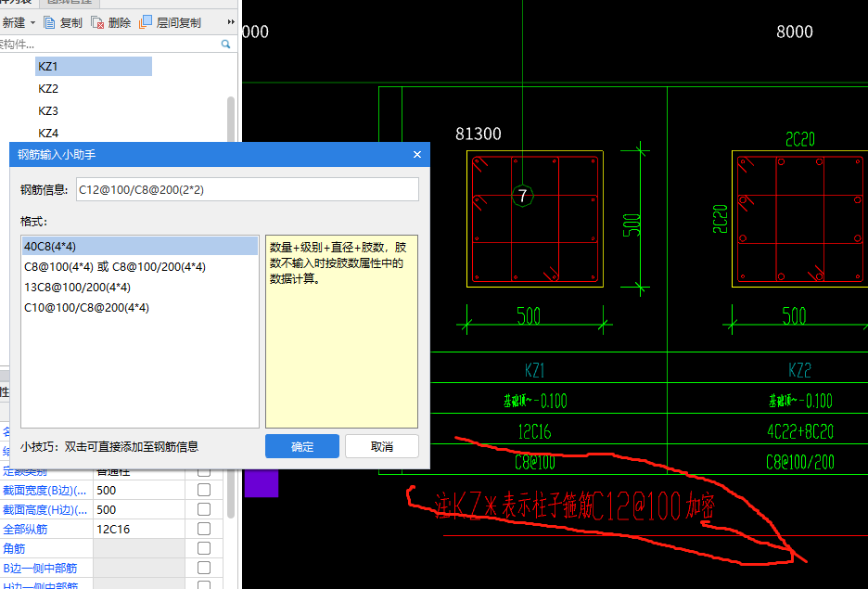
Task: Toggle checkbox in the B边一侧中部筋 row
Action: [204, 568]
